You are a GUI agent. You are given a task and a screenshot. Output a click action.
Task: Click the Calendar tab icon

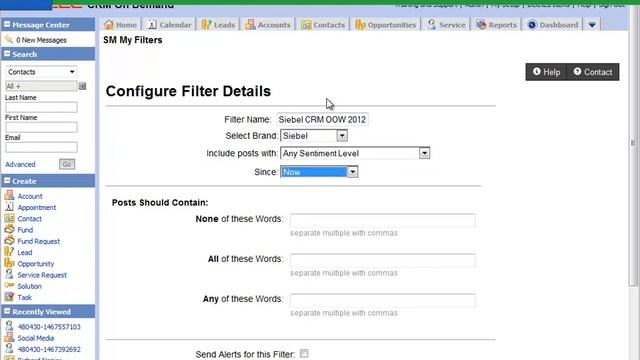(x=152, y=24)
